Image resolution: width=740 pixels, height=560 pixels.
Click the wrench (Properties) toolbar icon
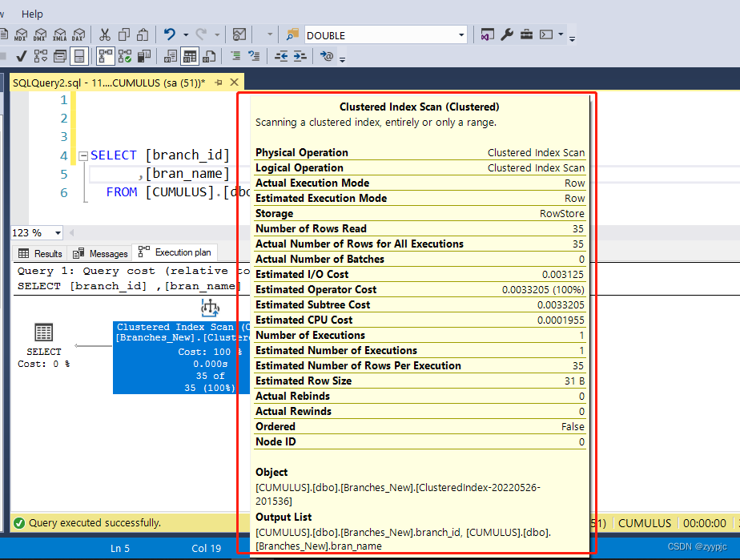tap(508, 35)
